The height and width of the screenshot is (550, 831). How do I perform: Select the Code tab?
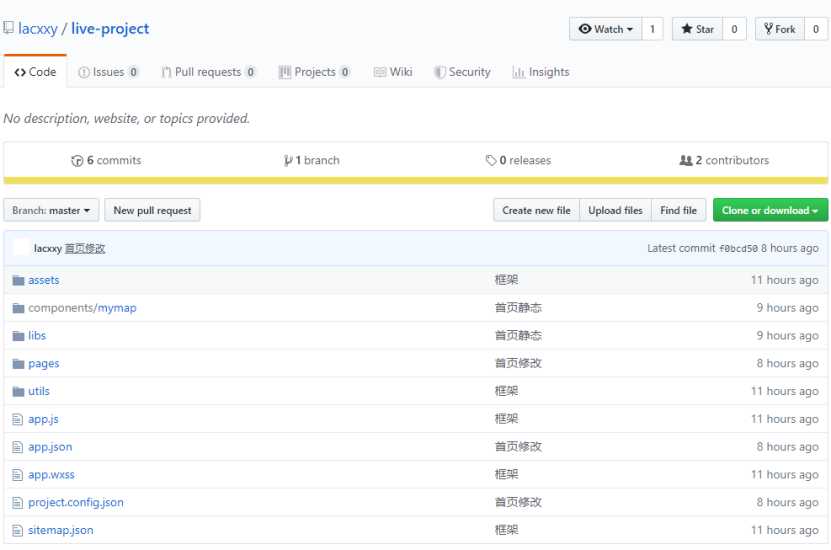[x=36, y=72]
